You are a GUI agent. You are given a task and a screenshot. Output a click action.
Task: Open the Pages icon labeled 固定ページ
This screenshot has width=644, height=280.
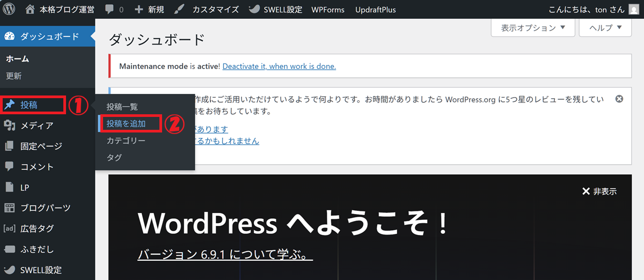[x=9, y=146]
